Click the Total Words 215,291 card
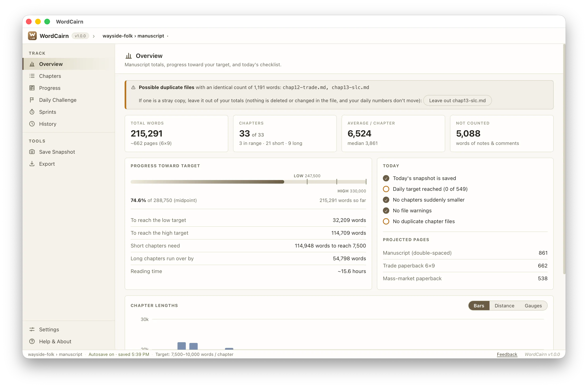The width and height of the screenshot is (588, 388). [x=176, y=133]
